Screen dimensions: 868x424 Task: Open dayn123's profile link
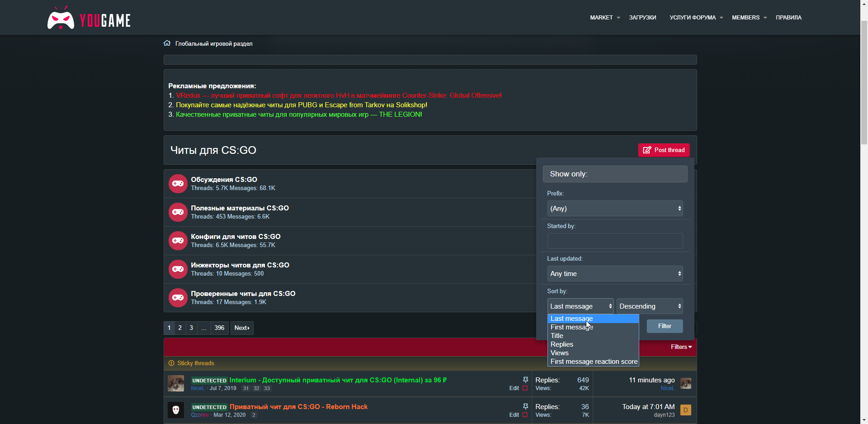click(x=664, y=415)
